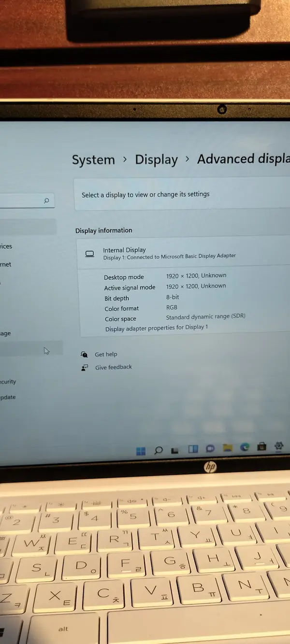The height and width of the screenshot is (644, 290).
Task: Navigate to Display in the breadcrumb
Action: click(156, 159)
